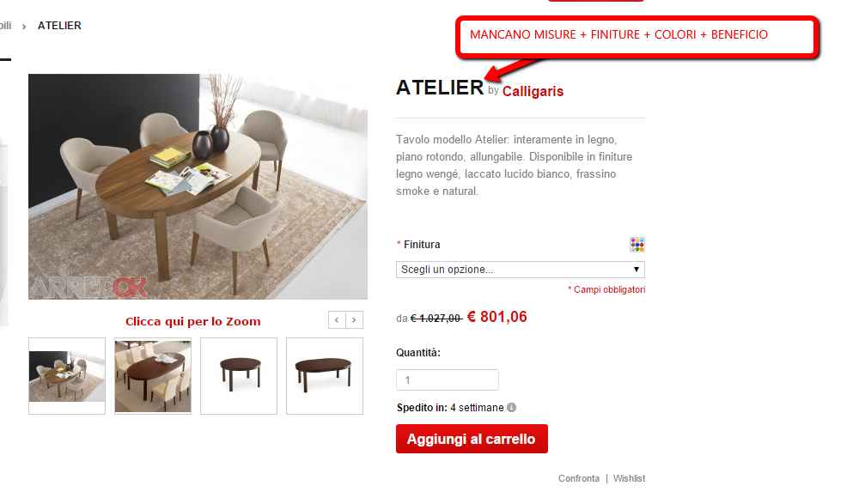Select the fourth thumbnail of extended oval table
Image resolution: width=859 pixels, height=504 pixels.
[x=325, y=376]
